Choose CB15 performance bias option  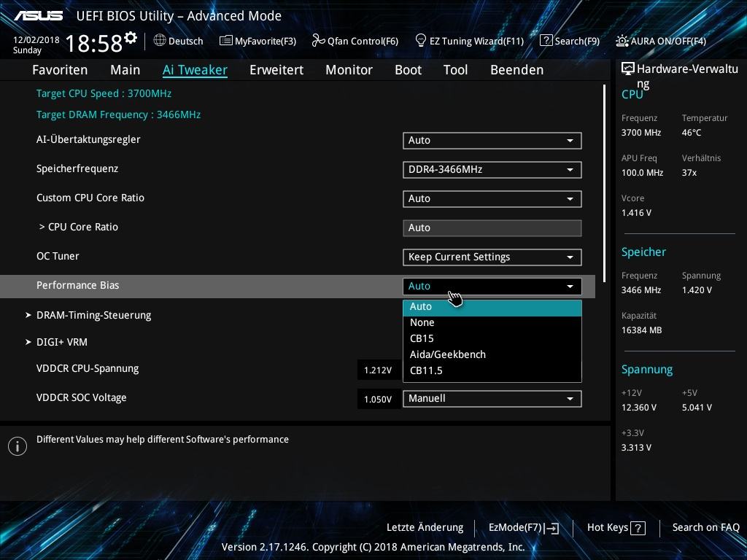(492, 338)
